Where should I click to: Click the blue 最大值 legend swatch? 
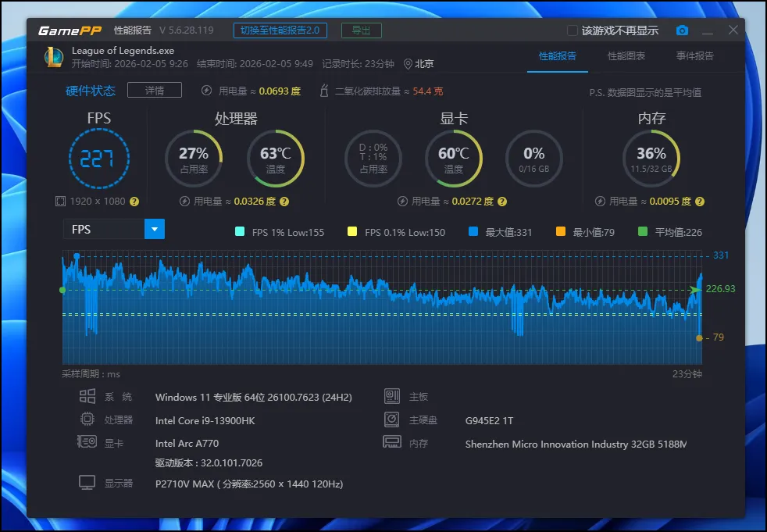pos(473,231)
